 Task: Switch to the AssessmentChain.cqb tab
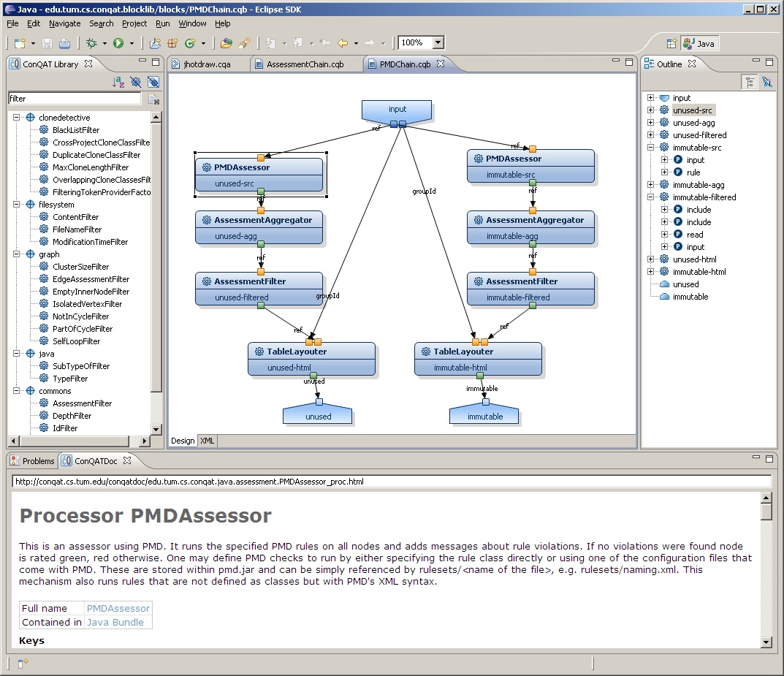tap(305, 64)
